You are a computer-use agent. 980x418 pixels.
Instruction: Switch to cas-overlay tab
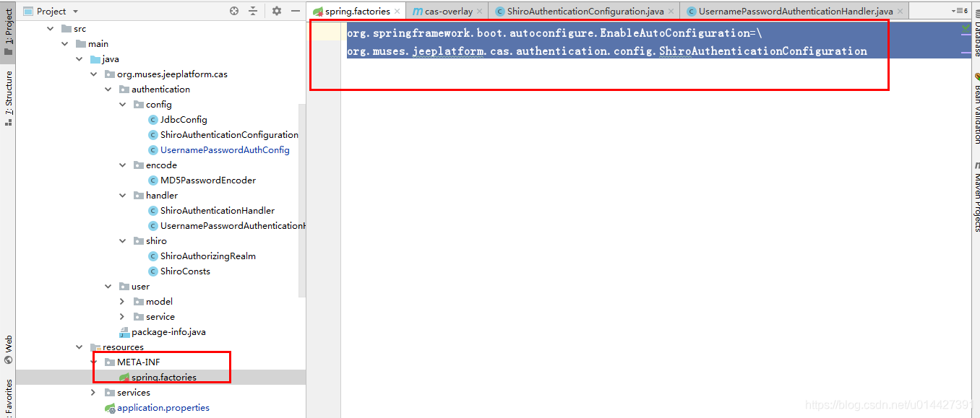tap(448, 12)
